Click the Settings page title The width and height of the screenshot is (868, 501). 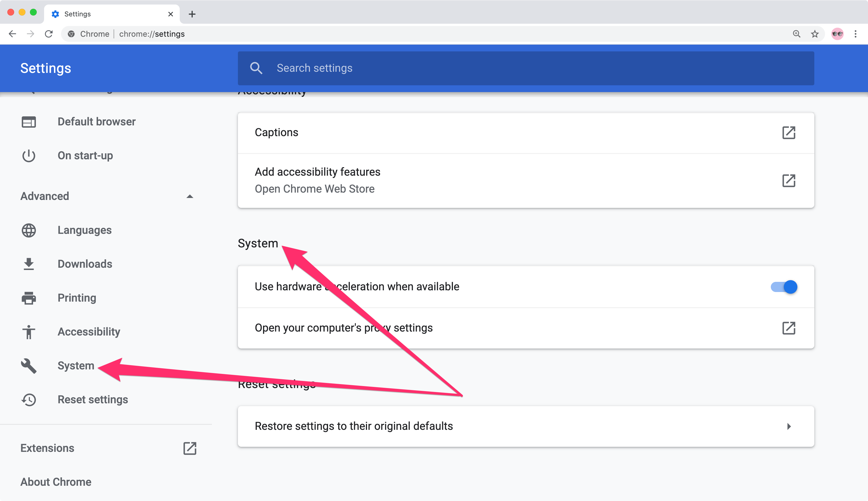coord(45,68)
